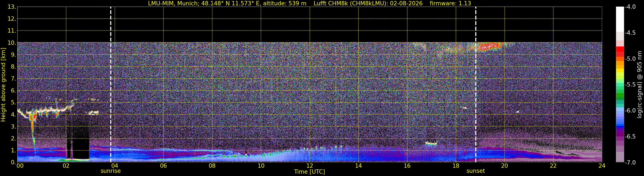This screenshot has height=176, width=644.
Task: Click the 'Height above ground [km]' axis label
Action: [x=3, y=85]
